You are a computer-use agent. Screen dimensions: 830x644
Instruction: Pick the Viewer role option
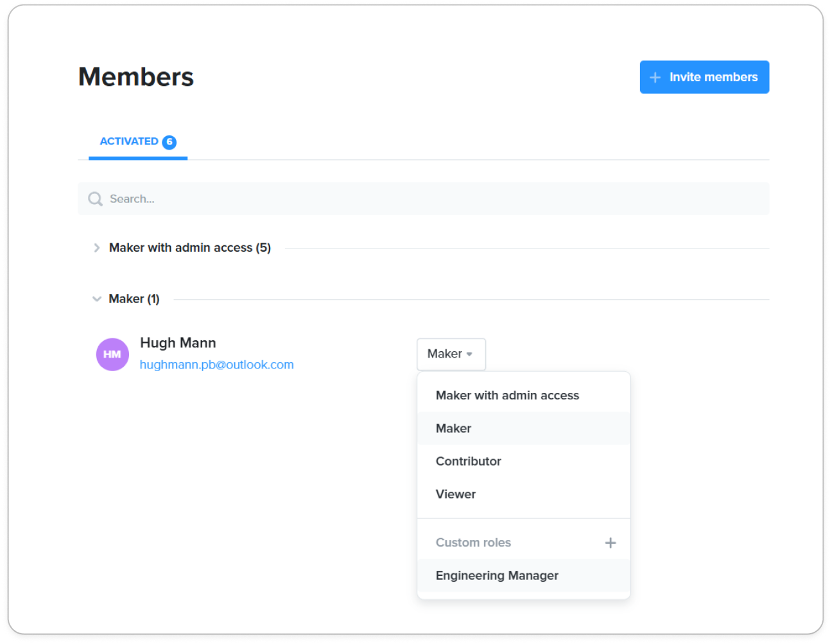(456, 494)
